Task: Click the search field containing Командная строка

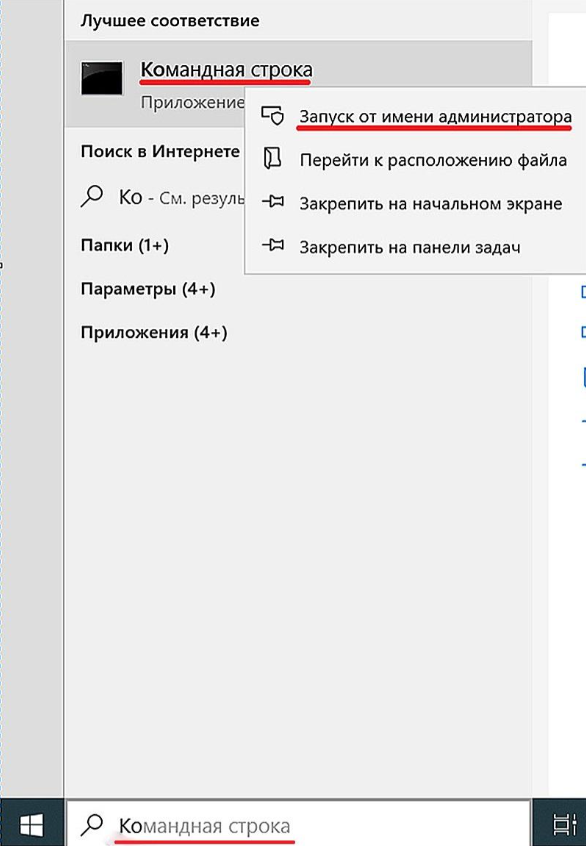Action: coord(298,824)
